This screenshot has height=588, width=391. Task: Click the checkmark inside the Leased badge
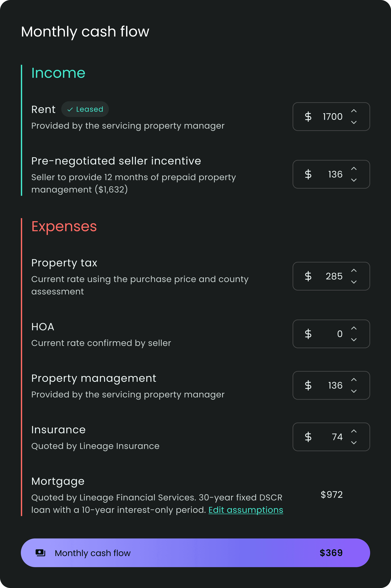coord(70,109)
